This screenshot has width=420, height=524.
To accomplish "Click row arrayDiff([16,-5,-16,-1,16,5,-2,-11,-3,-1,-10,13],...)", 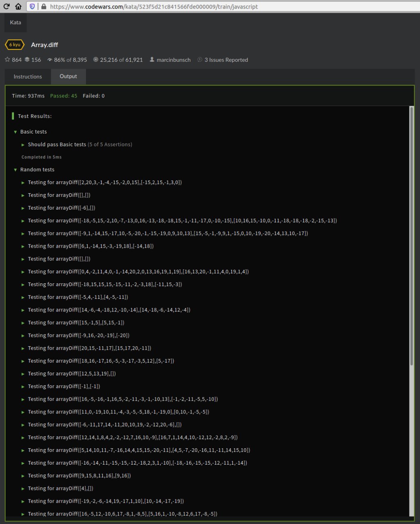I will coord(123,399).
